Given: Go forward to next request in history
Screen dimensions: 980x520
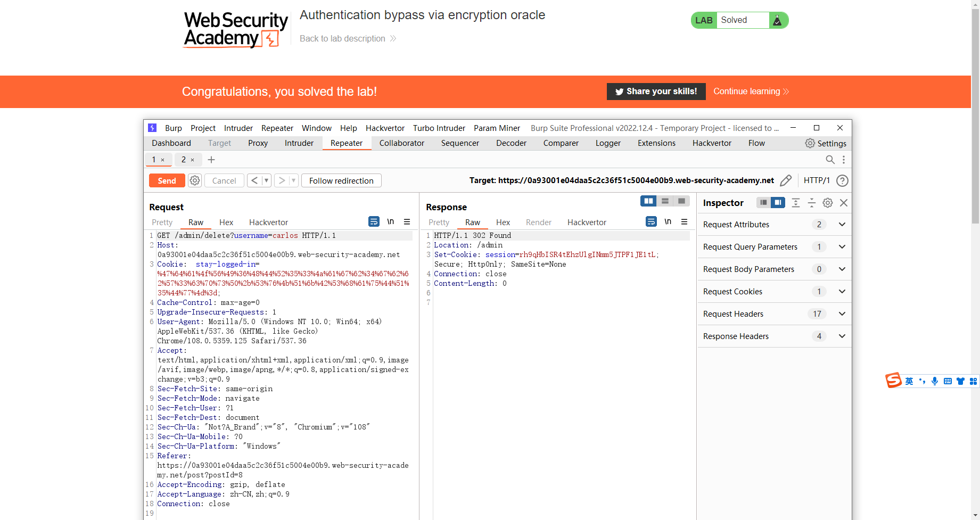Looking at the screenshot, I should click(282, 180).
